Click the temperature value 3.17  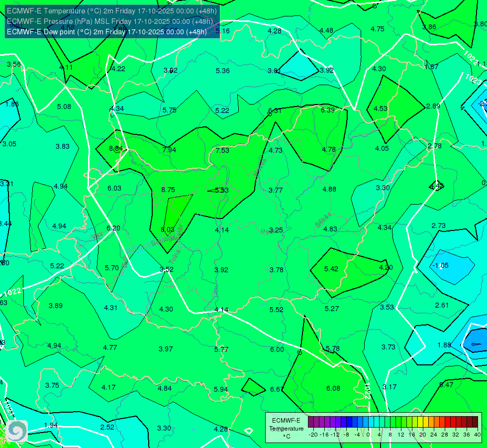pyautogui.click(x=390, y=387)
